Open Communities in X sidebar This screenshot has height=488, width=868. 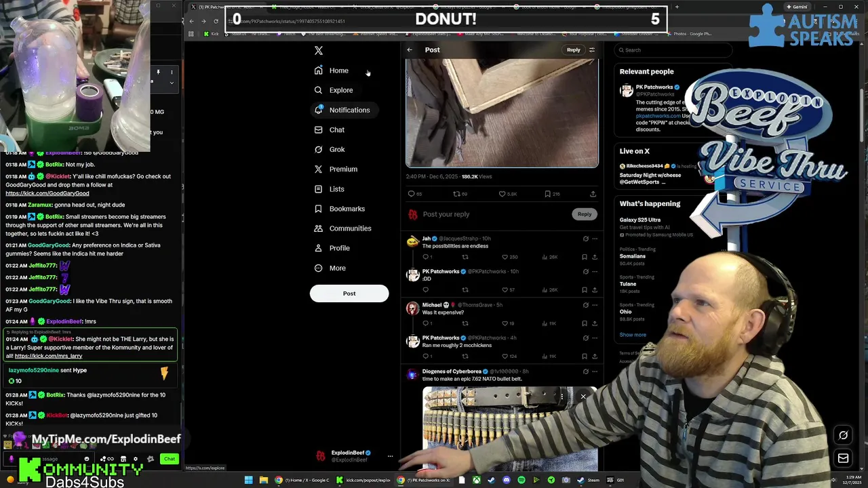342,228
